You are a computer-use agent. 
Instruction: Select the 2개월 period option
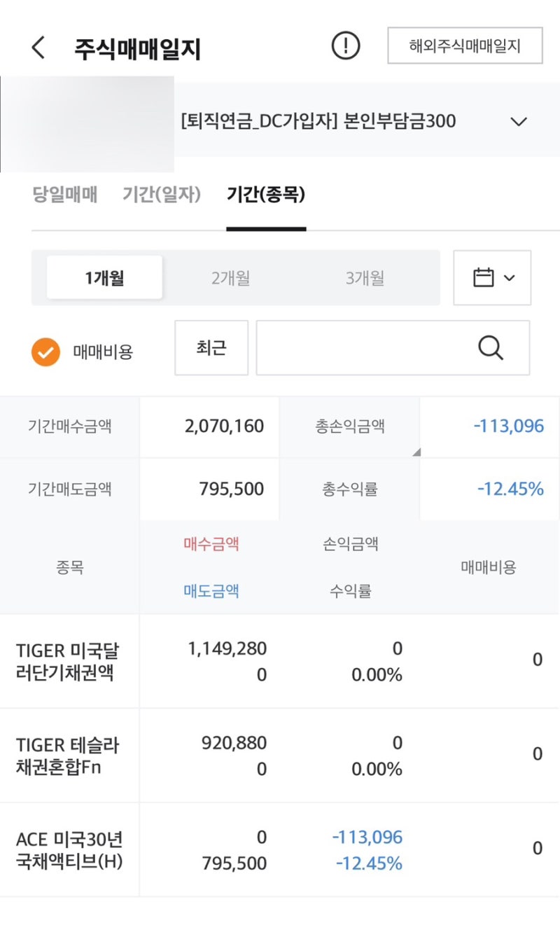pyautogui.click(x=231, y=278)
